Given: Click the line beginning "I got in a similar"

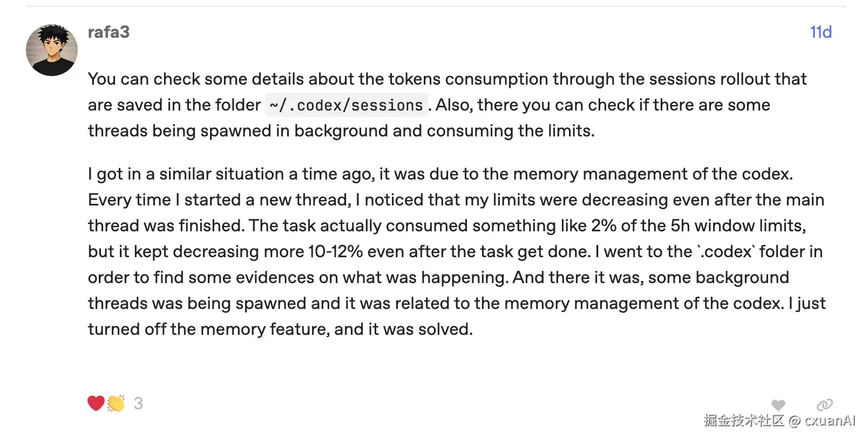Looking at the screenshot, I should pos(440,174).
